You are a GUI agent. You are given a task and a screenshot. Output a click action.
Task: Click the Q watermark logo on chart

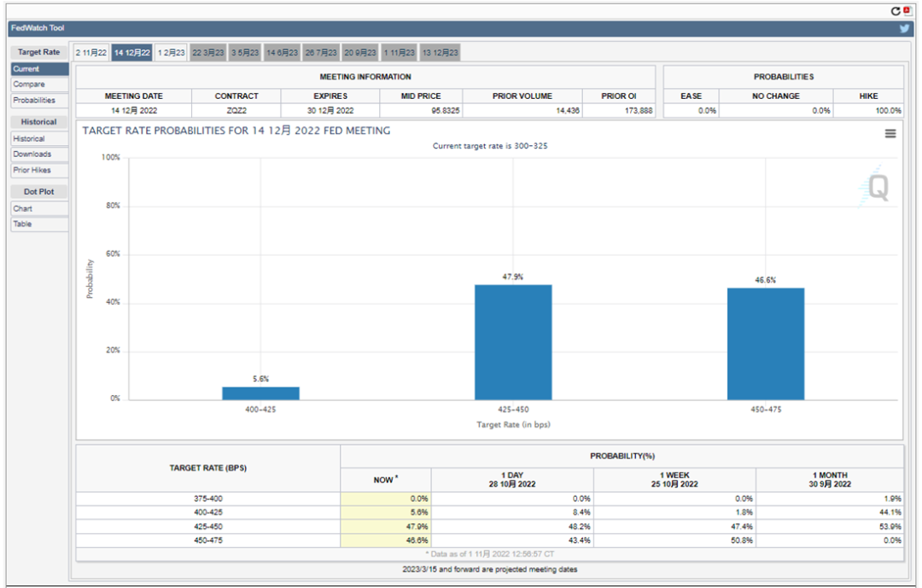coord(877,189)
